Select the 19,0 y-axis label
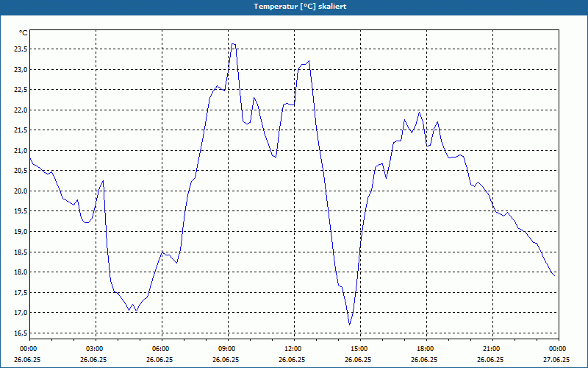This screenshot has width=588, height=368. (21, 232)
